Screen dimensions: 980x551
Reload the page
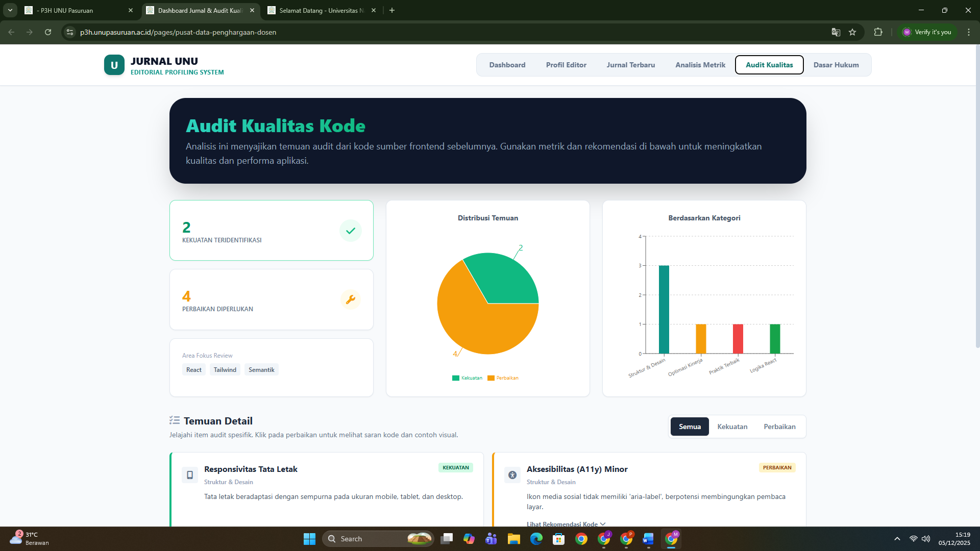click(48, 32)
